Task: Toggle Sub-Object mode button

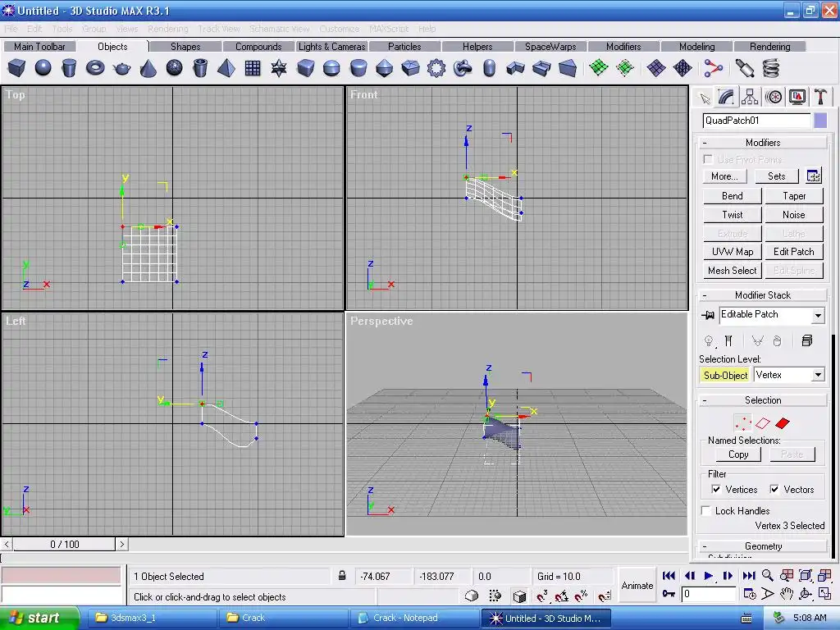Action: (x=725, y=375)
